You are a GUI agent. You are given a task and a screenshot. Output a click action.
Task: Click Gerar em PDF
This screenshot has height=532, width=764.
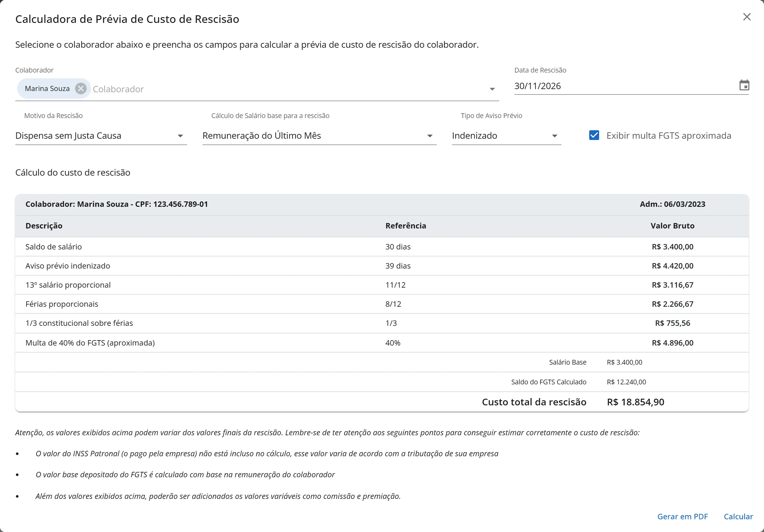tap(683, 516)
